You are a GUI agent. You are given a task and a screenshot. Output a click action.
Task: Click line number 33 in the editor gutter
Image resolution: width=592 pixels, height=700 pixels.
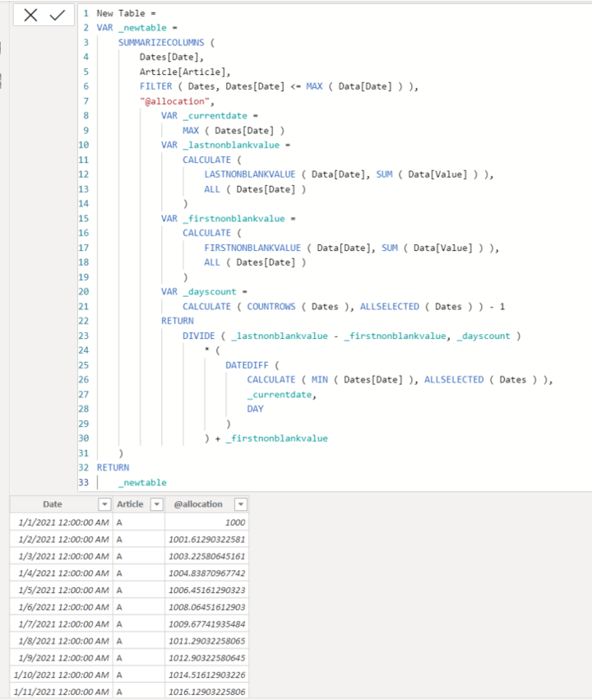(83, 483)
